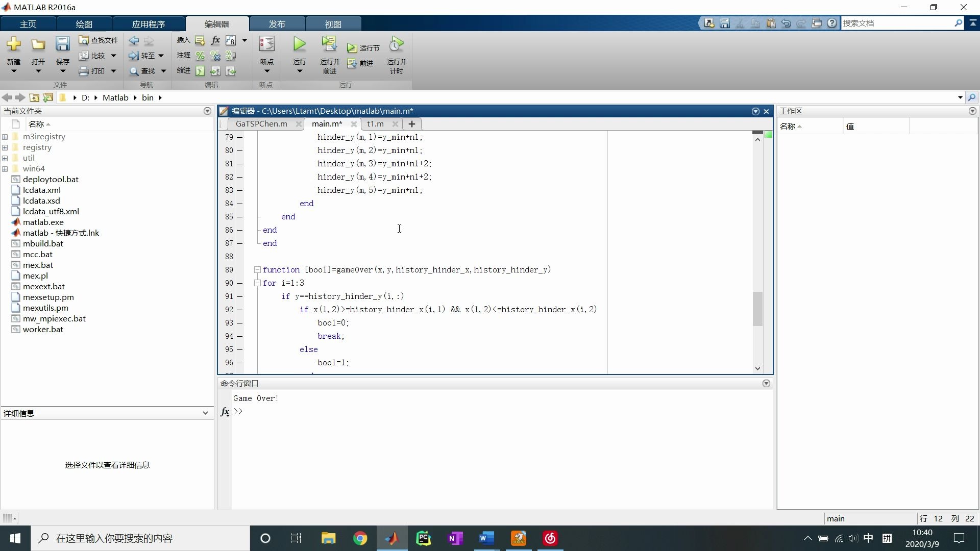Click the Undo arrow in quick access toolbar

click(787, 23)
